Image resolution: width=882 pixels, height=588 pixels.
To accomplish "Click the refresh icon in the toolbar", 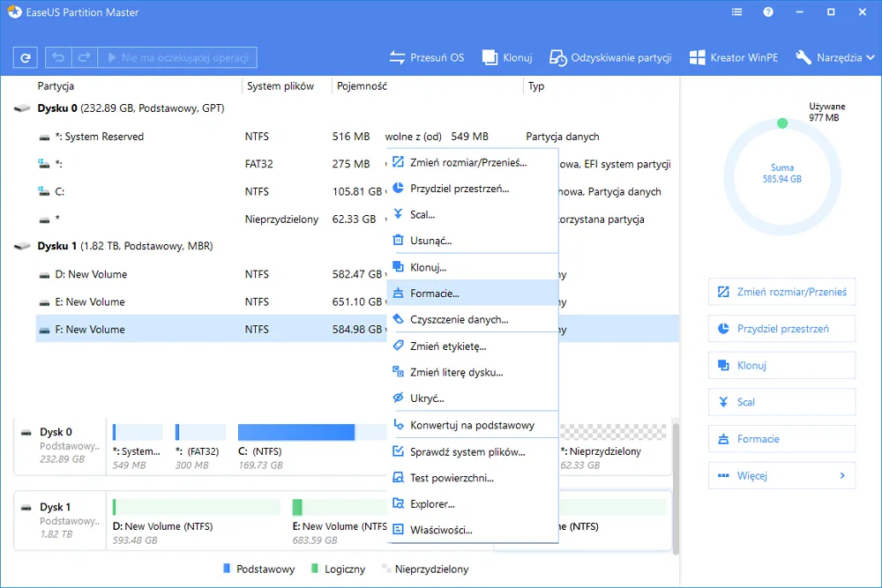I will point(25,56).
